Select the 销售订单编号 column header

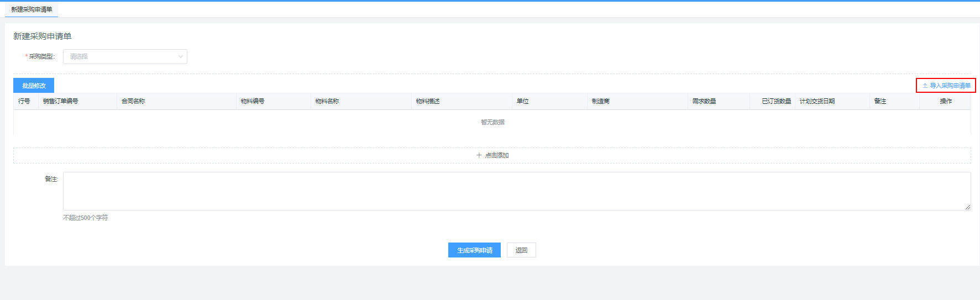click(x=60, y=101)
